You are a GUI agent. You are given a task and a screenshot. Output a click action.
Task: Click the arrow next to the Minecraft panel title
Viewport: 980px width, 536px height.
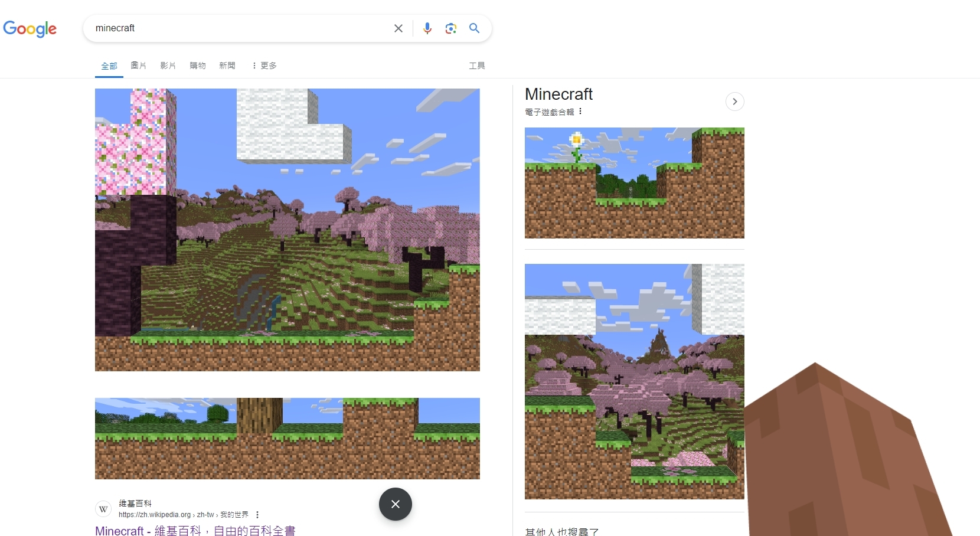(x=734, y=102)
